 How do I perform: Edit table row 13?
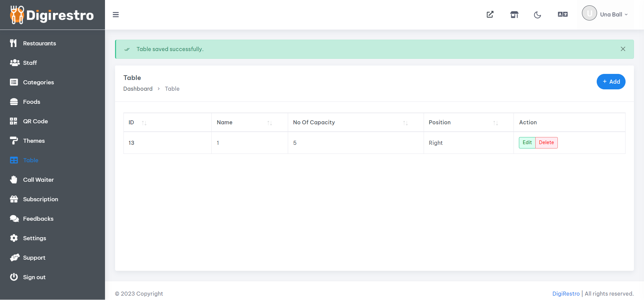tap(527, 142)
